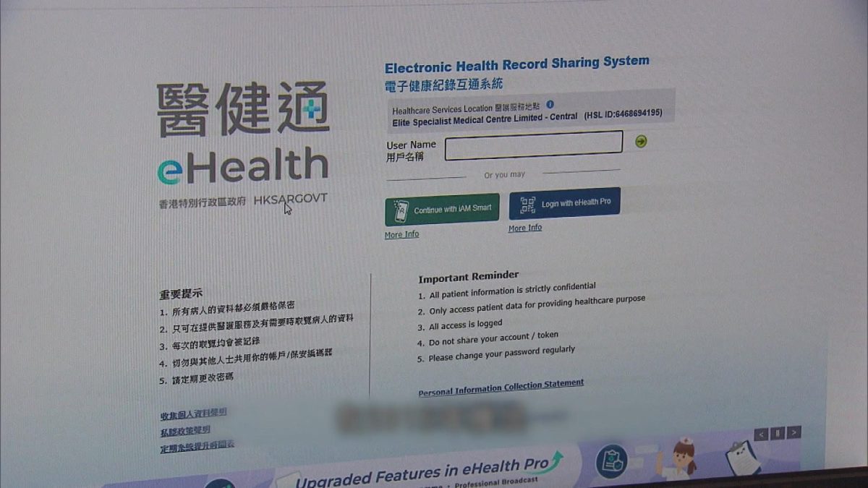
Task: Advance to the next banner slide
Action: [794, 432]
